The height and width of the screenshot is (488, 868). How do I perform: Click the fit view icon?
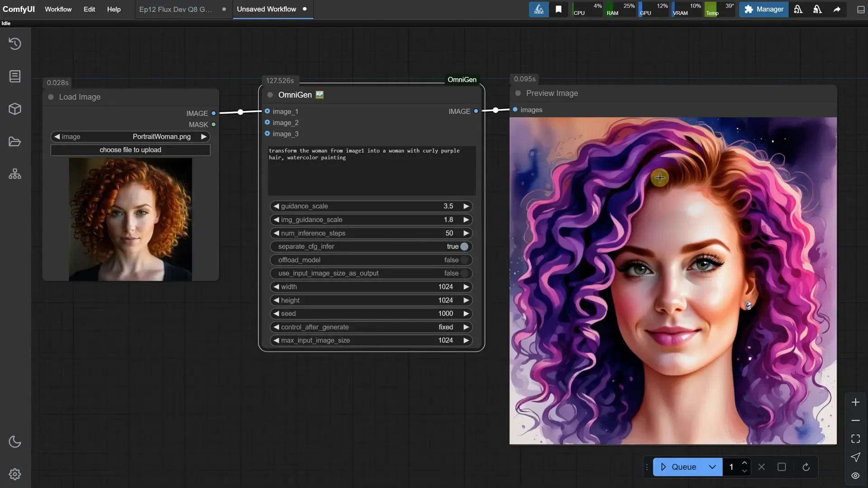(855, 439)
